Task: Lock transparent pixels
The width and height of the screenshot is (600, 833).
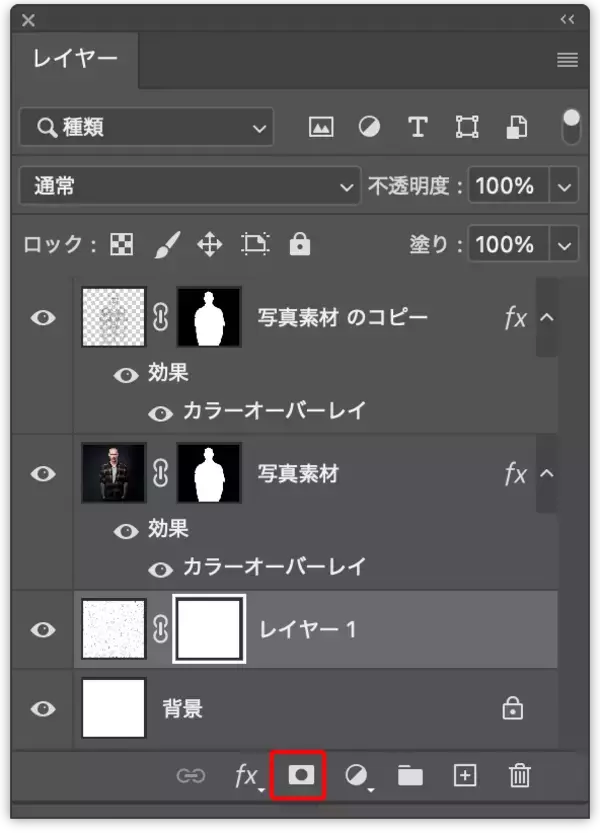Action: [122, 245]
